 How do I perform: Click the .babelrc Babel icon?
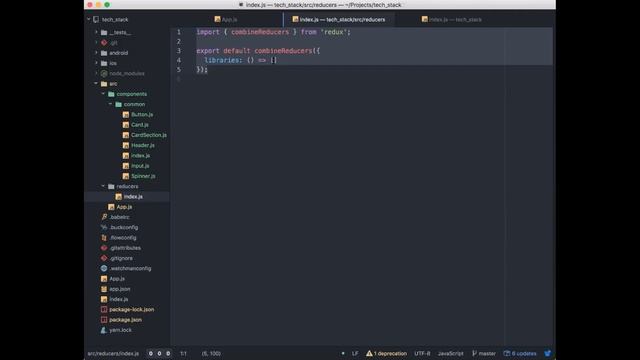[104, 217]
